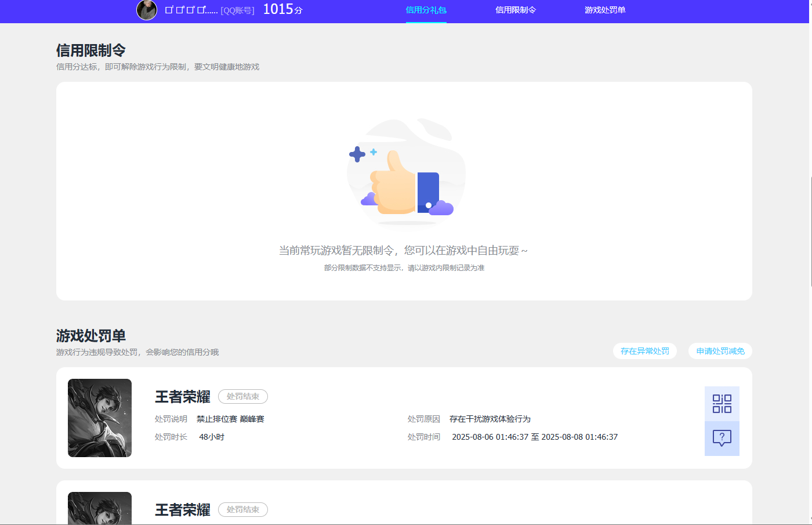
Task: Click the 处罚结束 status tag on the first card
Action: (242, 396)
